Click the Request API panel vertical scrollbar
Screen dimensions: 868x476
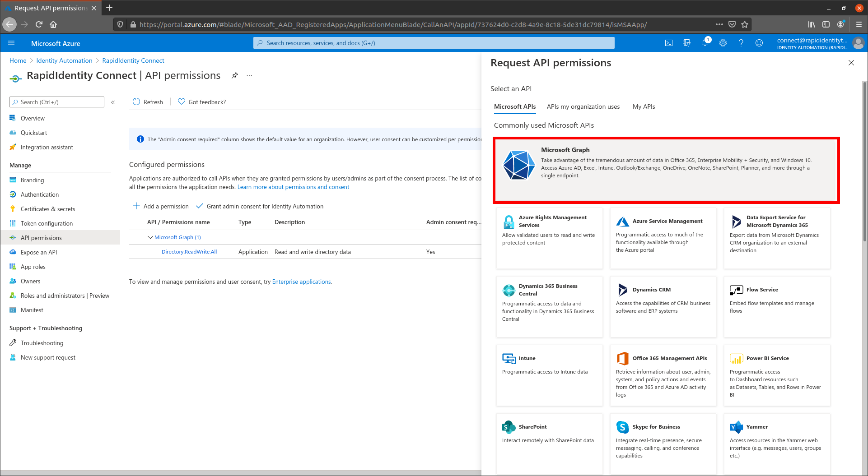(864, 162)
